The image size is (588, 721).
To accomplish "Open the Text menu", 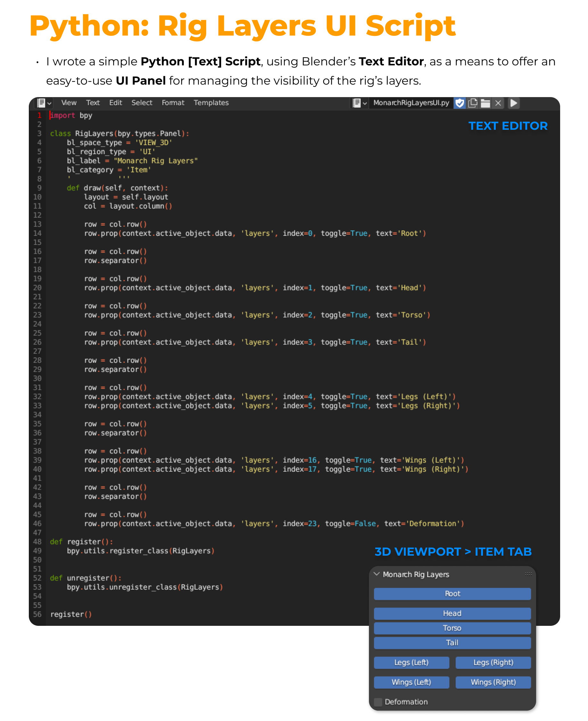I will [x=93, y=103].
